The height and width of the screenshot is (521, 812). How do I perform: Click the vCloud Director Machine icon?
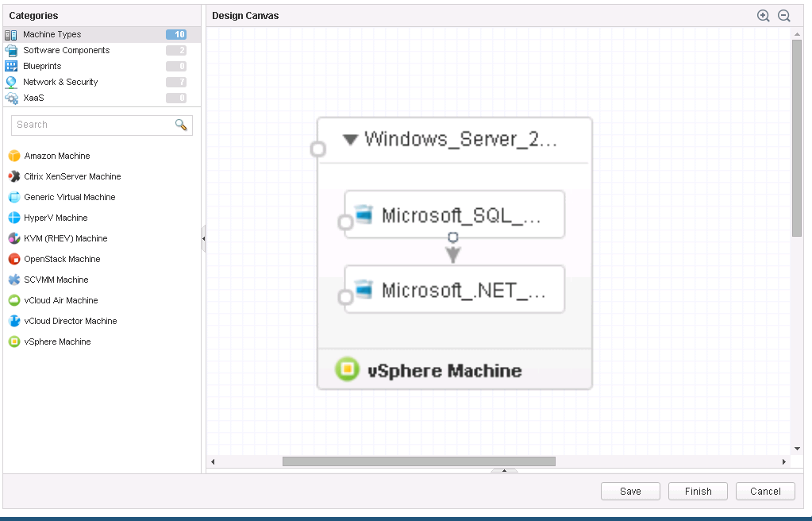pyautogui.click(x=14, y=321)
